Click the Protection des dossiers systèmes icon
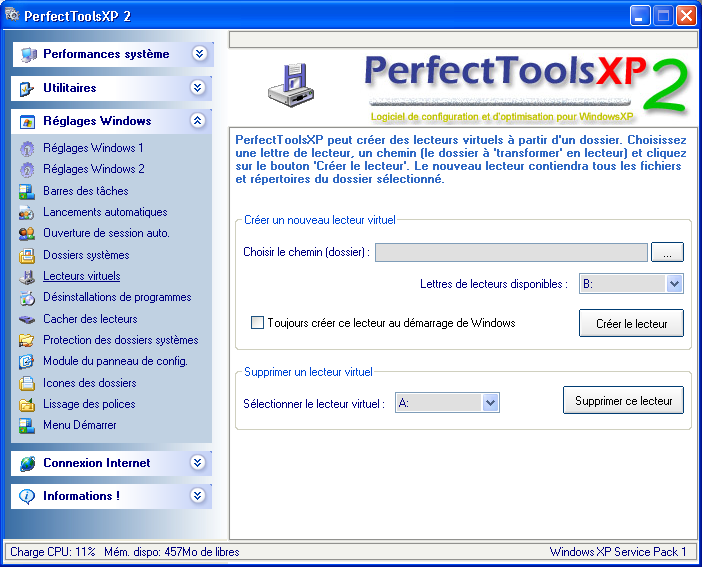This screenshot has width=702, height=567. (x=27, y=340)
